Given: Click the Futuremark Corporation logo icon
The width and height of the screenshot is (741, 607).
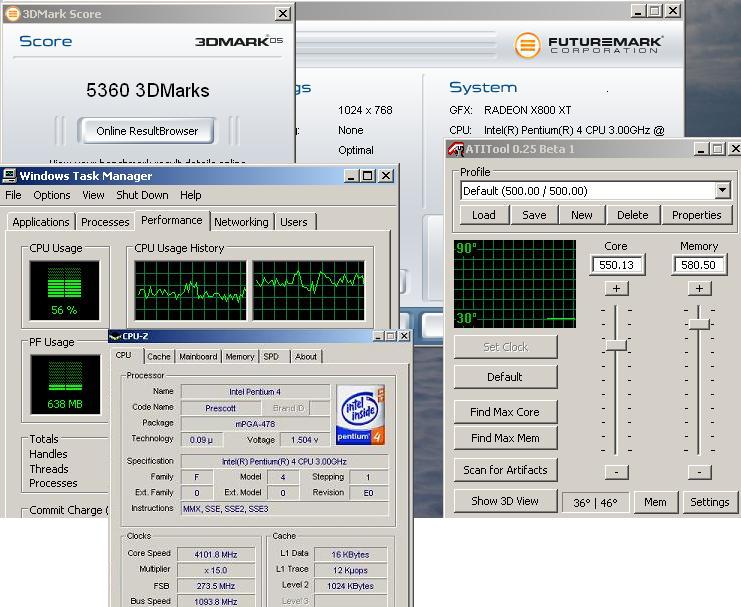Looking at the screenshot, I should tap(527, 45).
